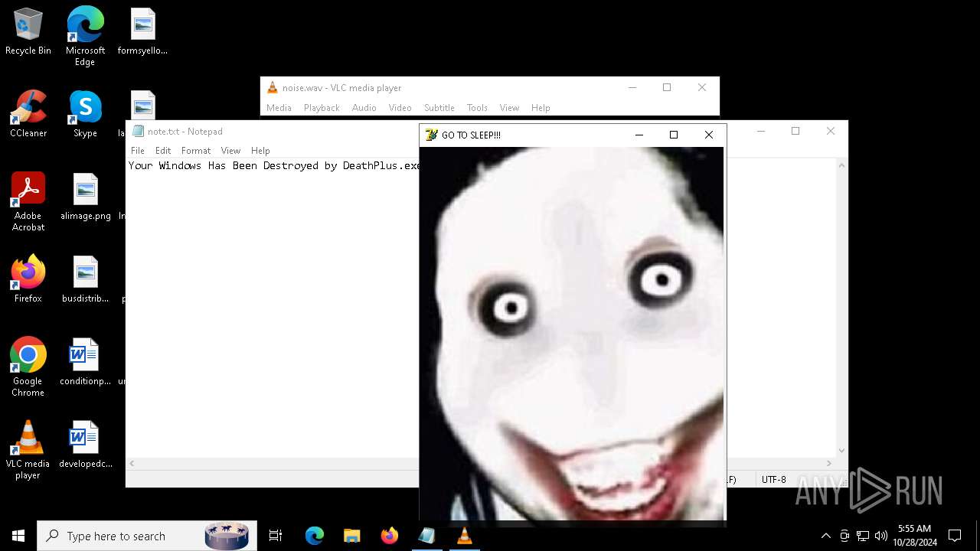Open the Format menu in Notepad

pos(196,151)
